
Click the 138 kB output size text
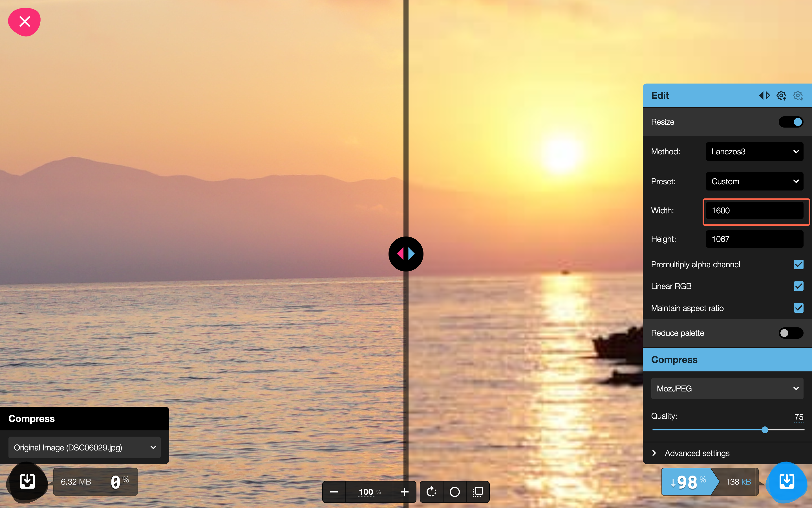[x=738, y=482]
